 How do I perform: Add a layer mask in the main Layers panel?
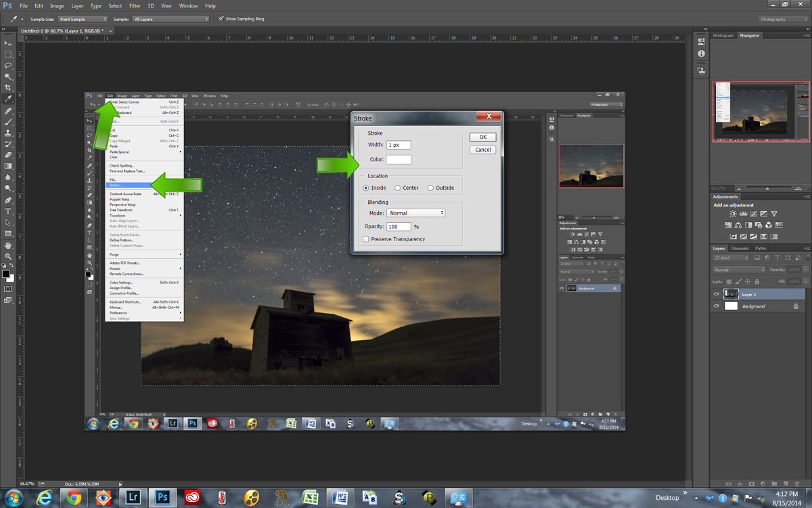point(752,484)
